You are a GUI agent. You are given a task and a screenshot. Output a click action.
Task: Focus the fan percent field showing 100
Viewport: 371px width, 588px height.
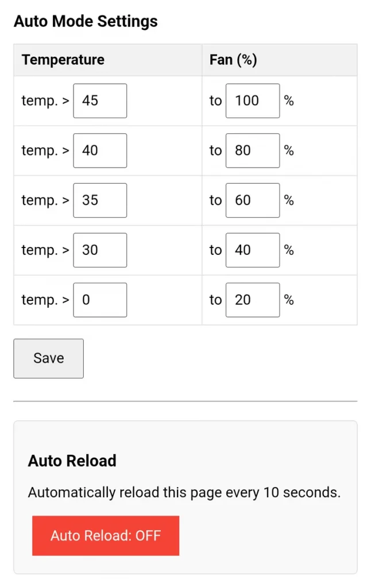click(252, 101)
